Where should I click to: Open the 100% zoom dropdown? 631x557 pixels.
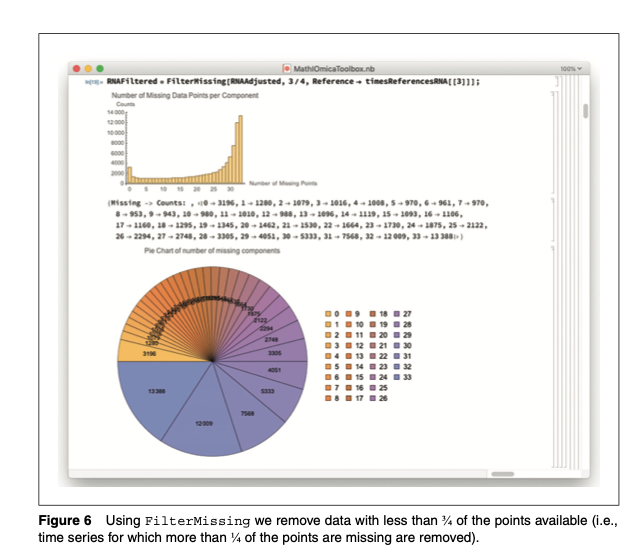click(x=571, y=69)
